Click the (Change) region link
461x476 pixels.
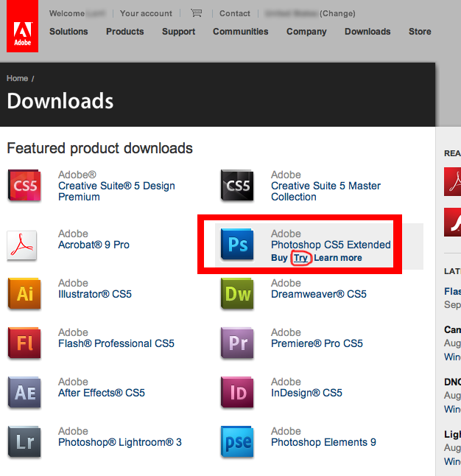[337, 13]
